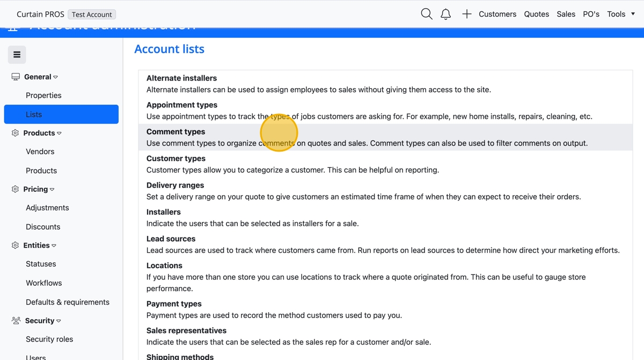Open Products sub-item under Vendors
This screenshot has height=360, width=644.
click(x=41, y=170)
